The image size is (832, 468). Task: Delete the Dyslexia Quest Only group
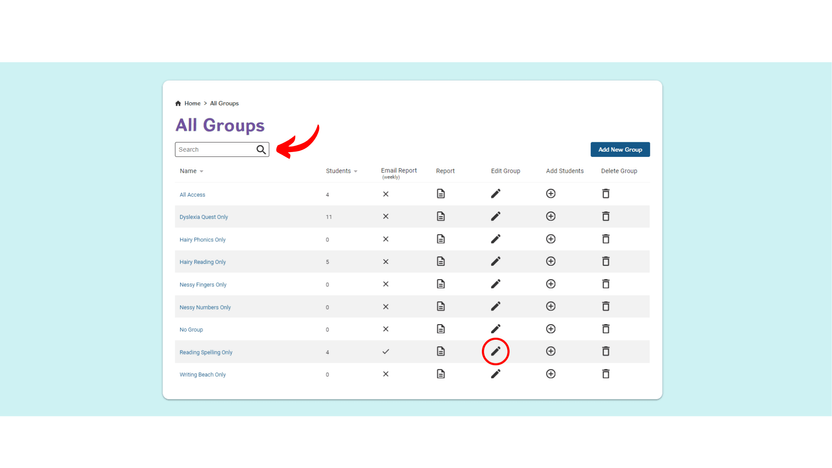pyautogui.click(x=606, y=216)
